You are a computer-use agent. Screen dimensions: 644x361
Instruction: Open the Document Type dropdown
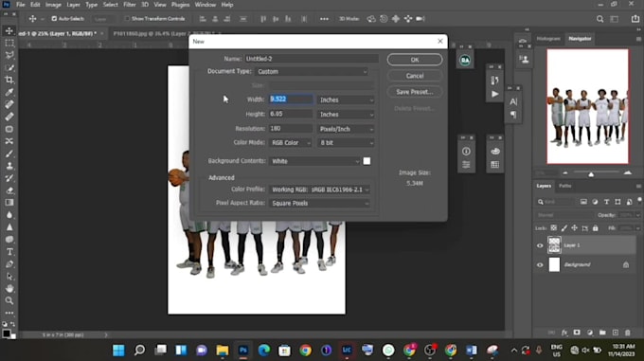pos(312,72)
